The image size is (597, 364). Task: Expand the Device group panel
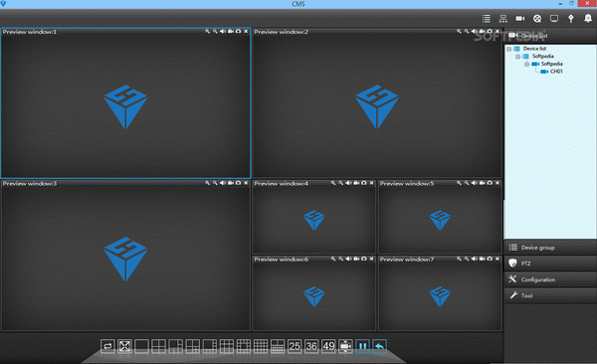(x=550, y=248)
